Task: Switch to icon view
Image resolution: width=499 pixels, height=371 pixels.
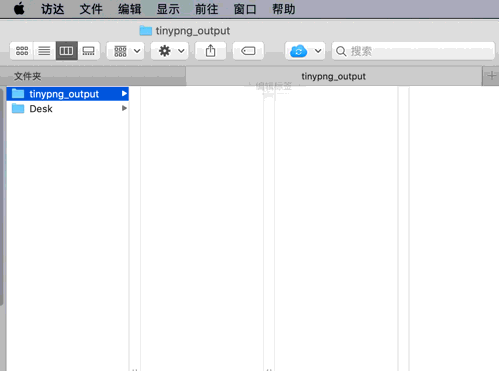Action: (x=22, y=51)
